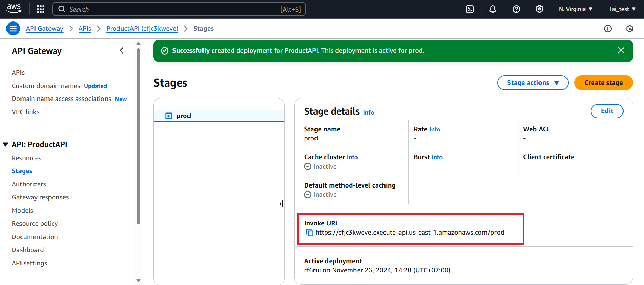Open Models in the sidebar
The width and height of the screenshot is (644, 285).
click(x=23, y=211)
